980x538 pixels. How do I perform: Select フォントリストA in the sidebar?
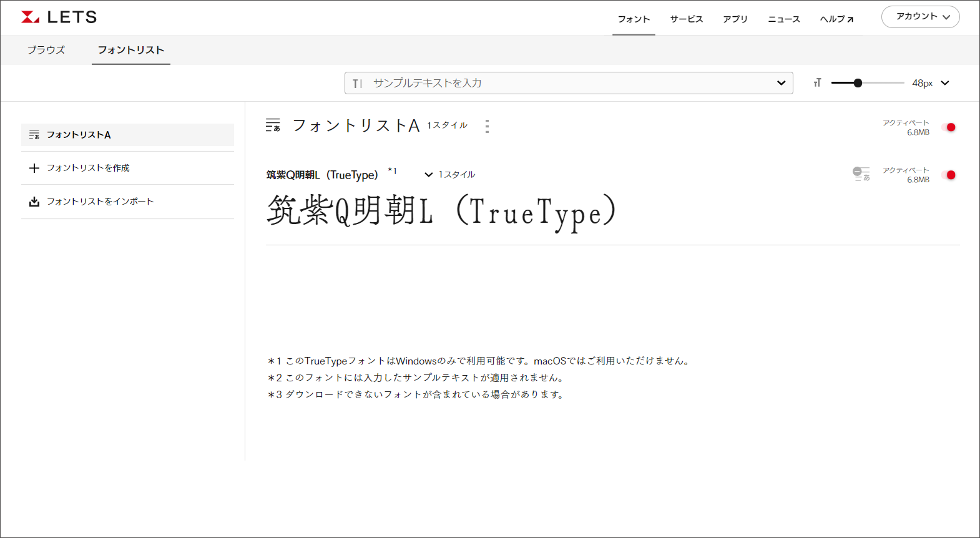coord(127,135)
